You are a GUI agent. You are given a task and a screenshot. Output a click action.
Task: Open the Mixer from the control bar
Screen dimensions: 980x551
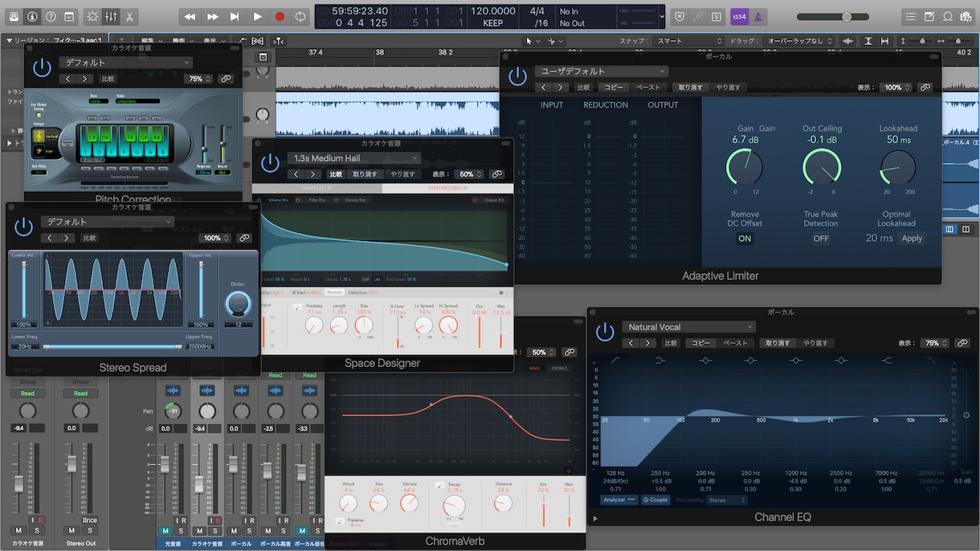click(111, 16)
